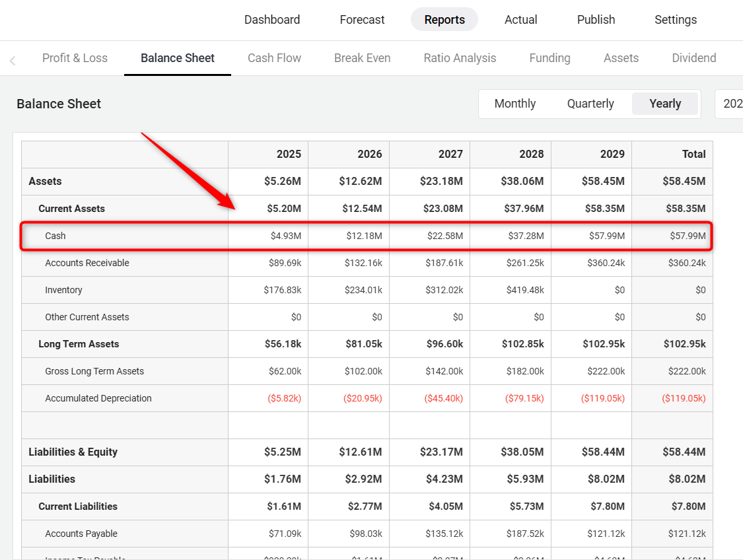Open the Dashboard menu item
This screenshot has width=743, height=560.
pos(272,20)
